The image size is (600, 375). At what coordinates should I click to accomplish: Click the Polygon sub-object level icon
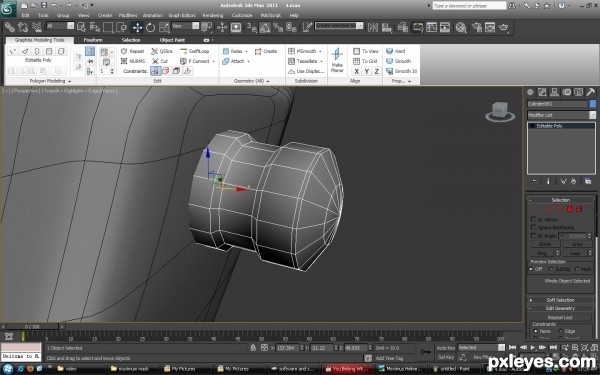[x=569, y=209]
